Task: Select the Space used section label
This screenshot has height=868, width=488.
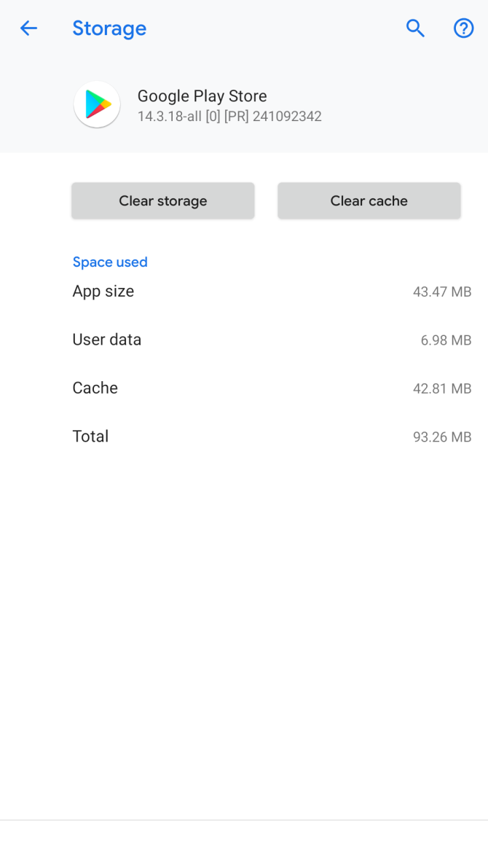Action: pyautogui.click(x=110, y=262)
